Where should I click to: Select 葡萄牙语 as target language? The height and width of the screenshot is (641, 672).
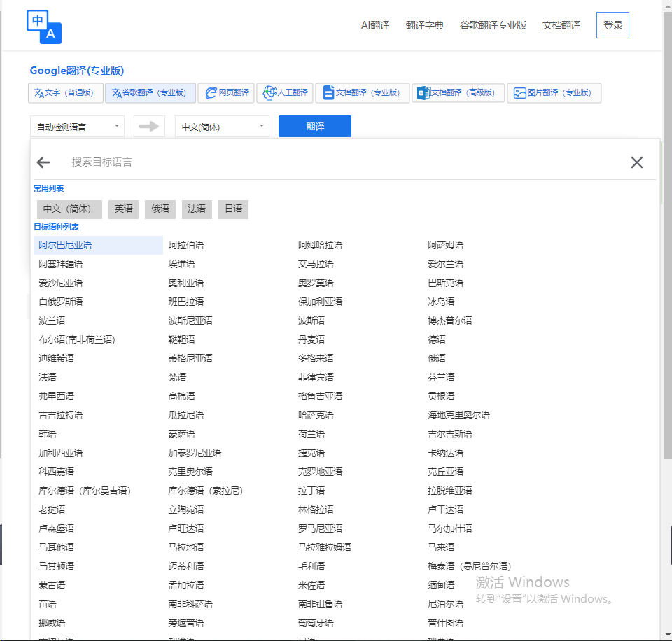316,623
